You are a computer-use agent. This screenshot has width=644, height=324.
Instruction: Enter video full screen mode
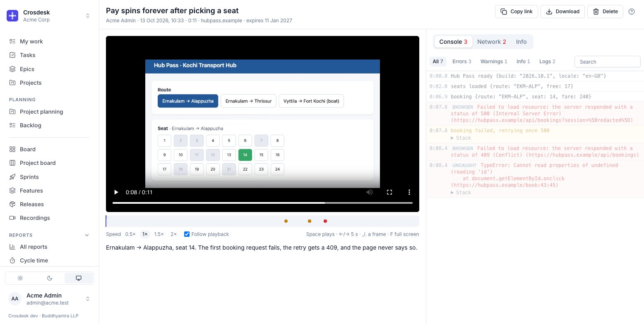pos(389,192)
